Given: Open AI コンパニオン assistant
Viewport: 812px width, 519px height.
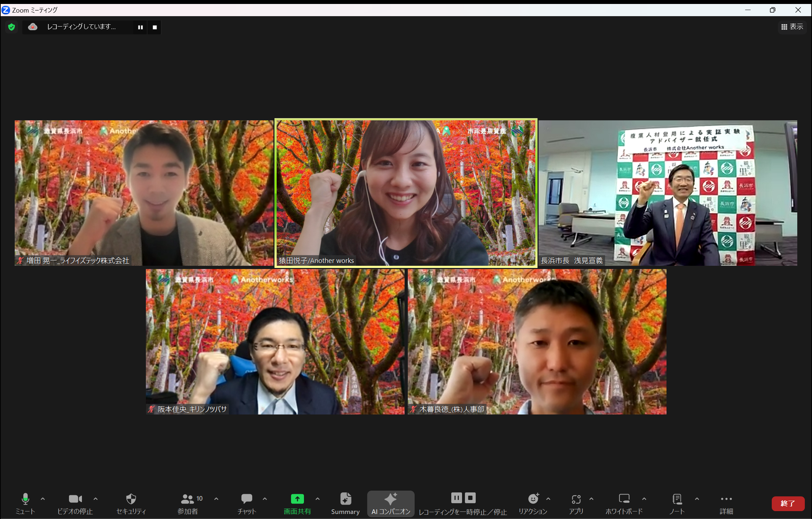Looking at the screenshot, I should click(391, 504).
